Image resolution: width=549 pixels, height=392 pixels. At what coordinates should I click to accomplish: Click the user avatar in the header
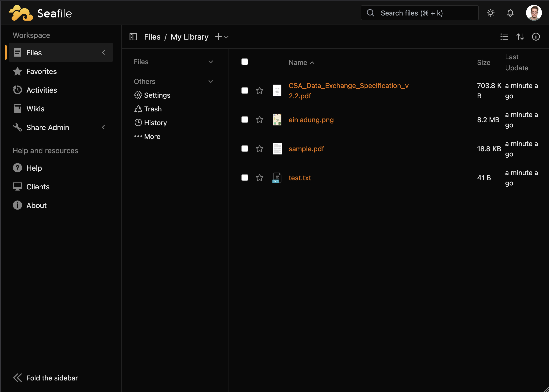click(x=534, y=13)
